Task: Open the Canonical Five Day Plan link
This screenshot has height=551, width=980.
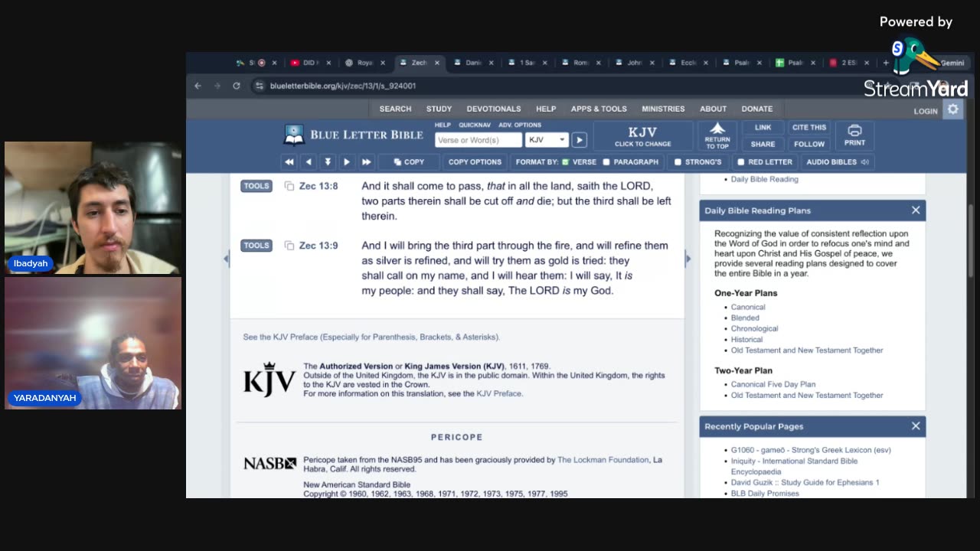Action: tap(773, 384)
